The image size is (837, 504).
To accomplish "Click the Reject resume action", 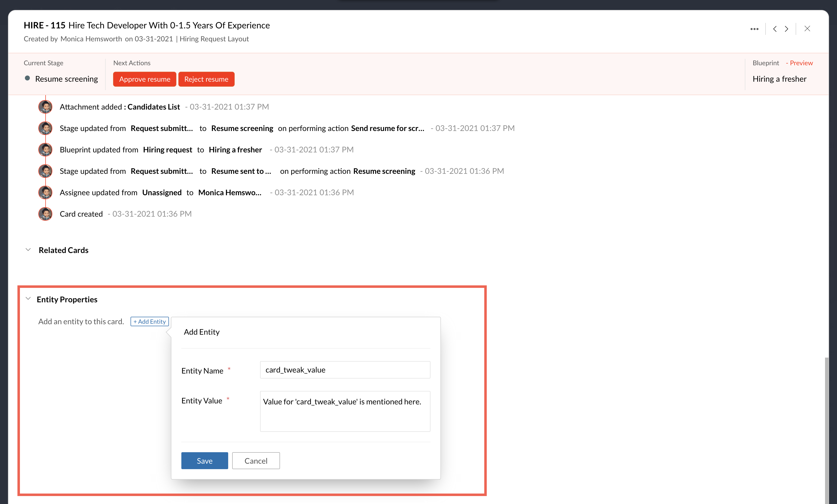I will [x=206, y=79].
